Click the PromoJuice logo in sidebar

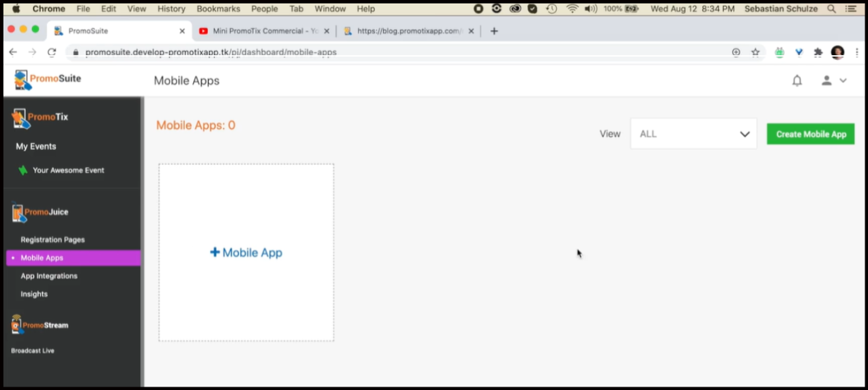pos(40,213)
